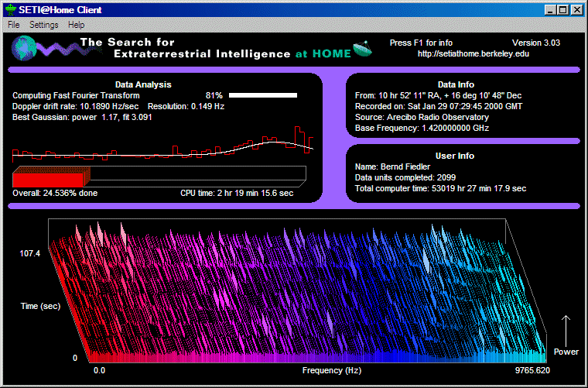Click 'Resolution: 0.149 Hz' text
This screenshot has height=388, width=588.
186,107
